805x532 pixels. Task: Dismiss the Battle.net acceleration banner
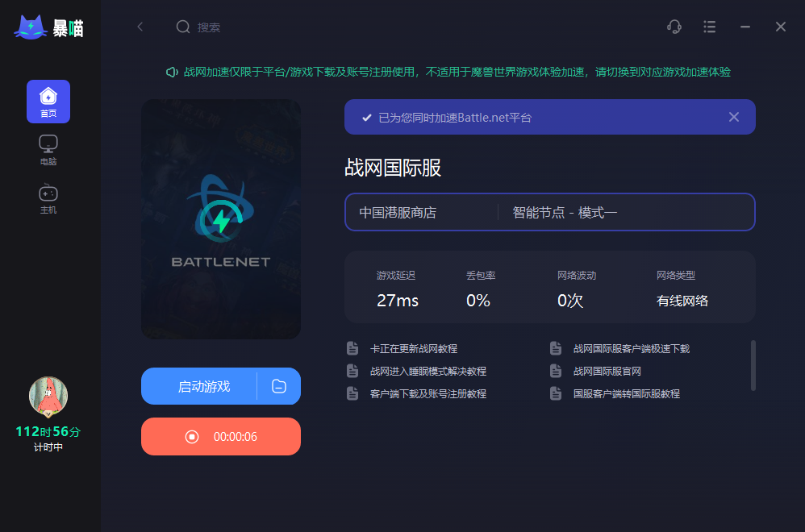click(x=734, y=117)
